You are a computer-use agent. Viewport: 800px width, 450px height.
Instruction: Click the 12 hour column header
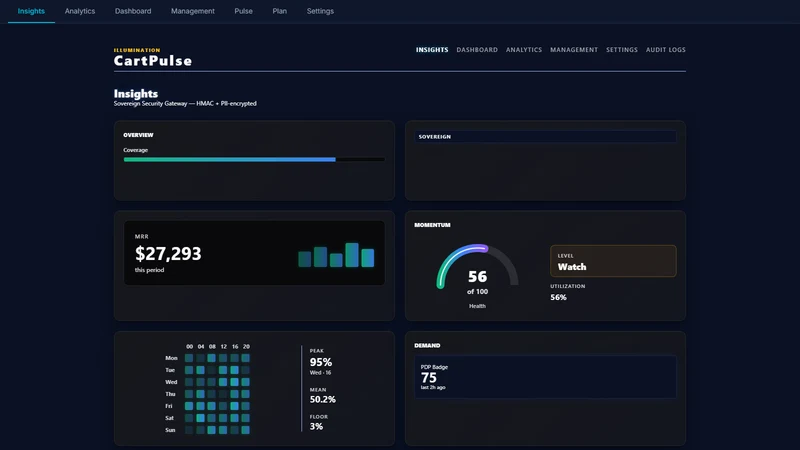[223, 346]
